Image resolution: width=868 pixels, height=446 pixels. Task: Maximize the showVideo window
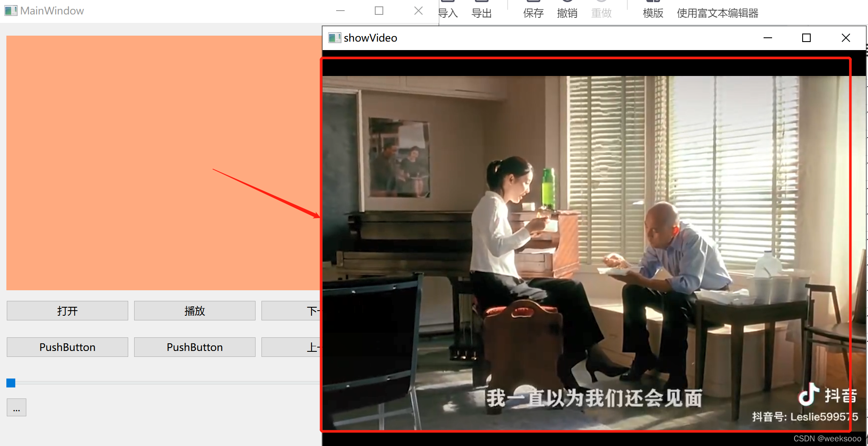pos(806,38)
